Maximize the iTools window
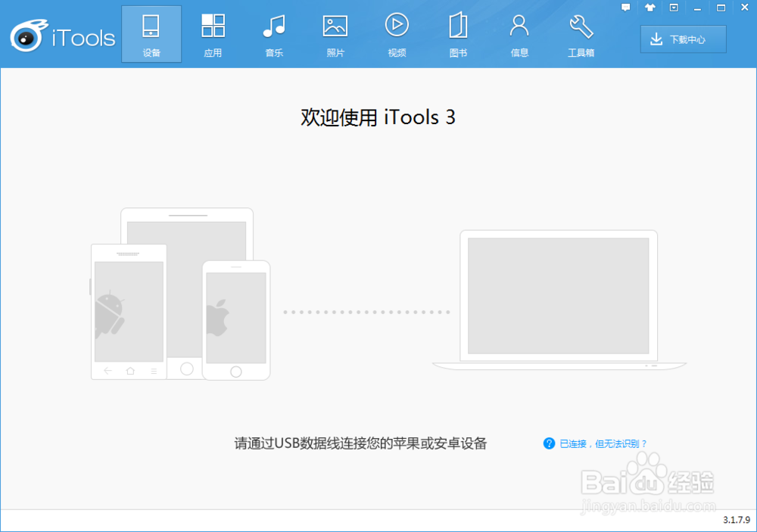The image size is (757, 532). tap(721, 8)
